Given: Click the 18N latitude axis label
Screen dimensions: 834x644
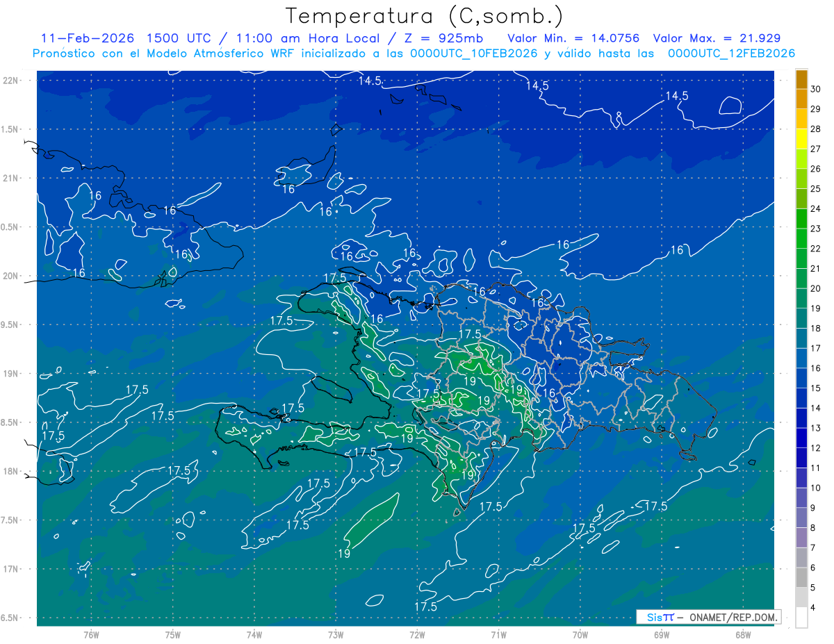Looking at the screenshot, I should (x=12, y=471).
